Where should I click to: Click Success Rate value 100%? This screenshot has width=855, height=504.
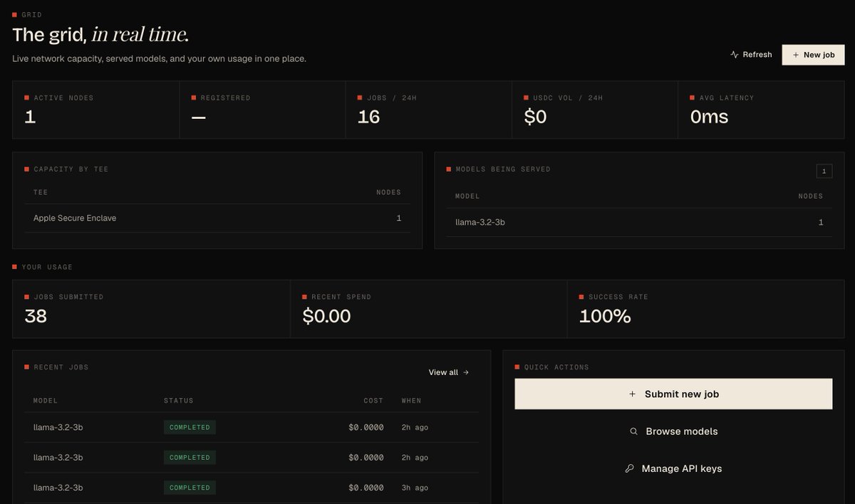(x=605, y=316)
